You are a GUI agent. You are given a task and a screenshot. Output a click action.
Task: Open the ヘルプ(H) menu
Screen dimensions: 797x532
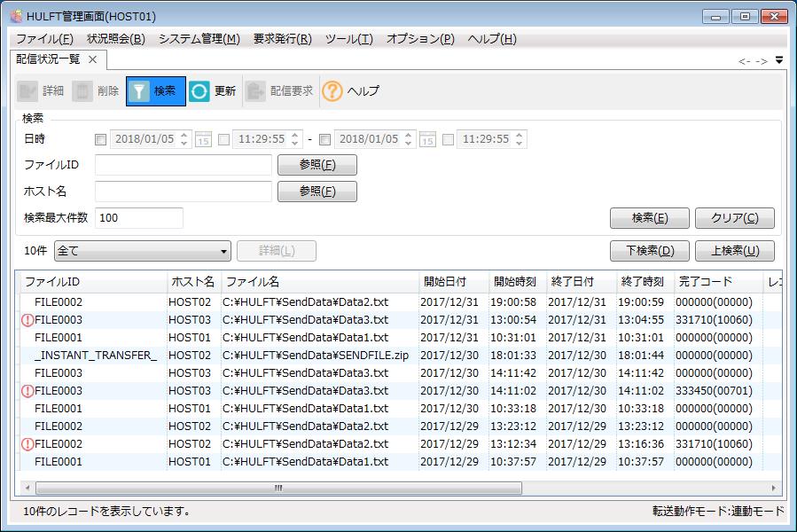(492, 39)
